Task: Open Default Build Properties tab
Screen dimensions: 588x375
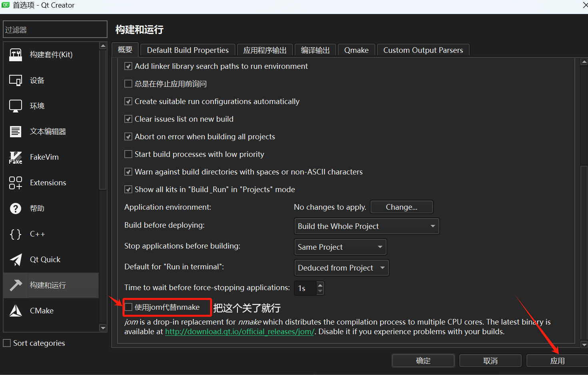Action: tap(188, 50)
